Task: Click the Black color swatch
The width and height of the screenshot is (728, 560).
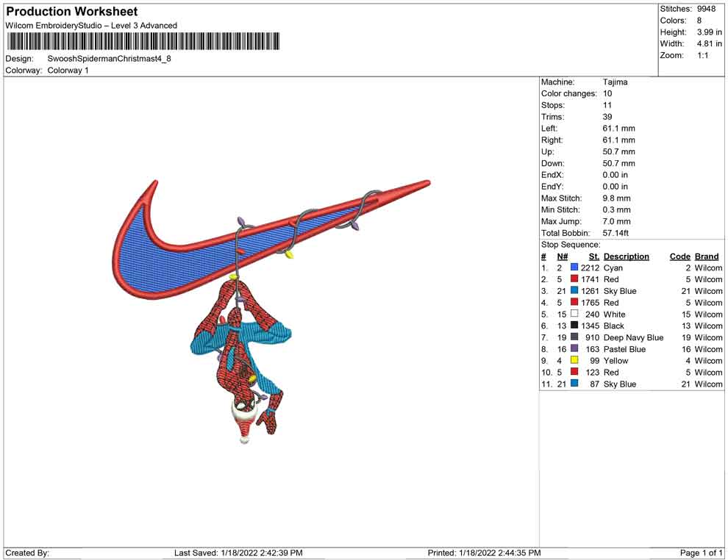Action: point(574,326)
